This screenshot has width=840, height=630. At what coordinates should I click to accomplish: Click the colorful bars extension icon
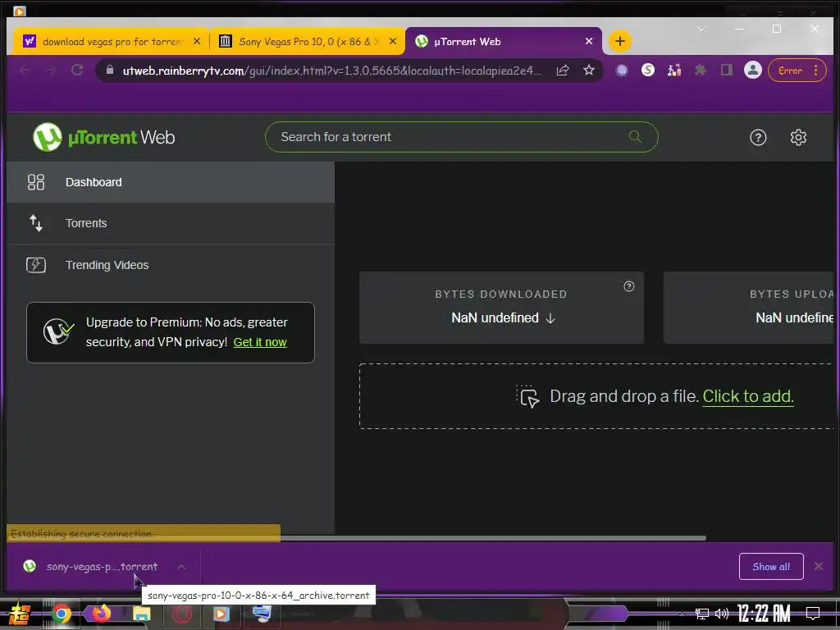[674, 71]
